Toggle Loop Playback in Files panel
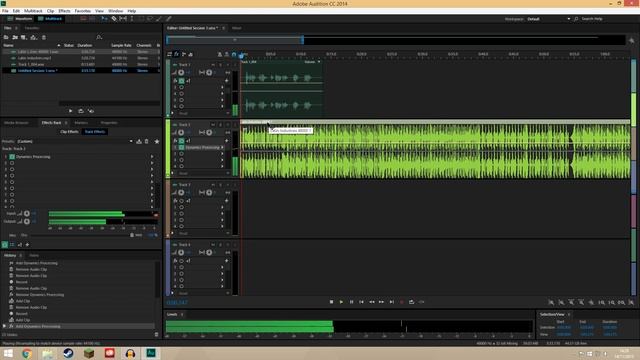This screenshot has height=360, width=640. tap(81, 111)
